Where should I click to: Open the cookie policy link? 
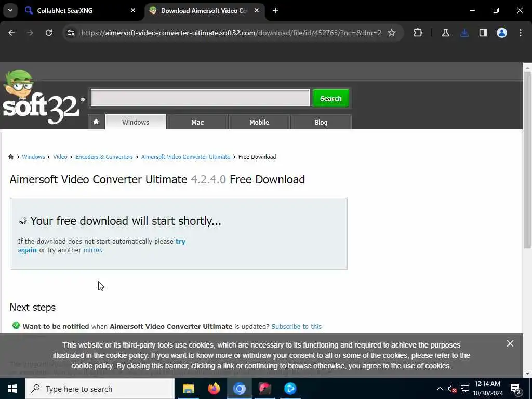tap(91, 366)
